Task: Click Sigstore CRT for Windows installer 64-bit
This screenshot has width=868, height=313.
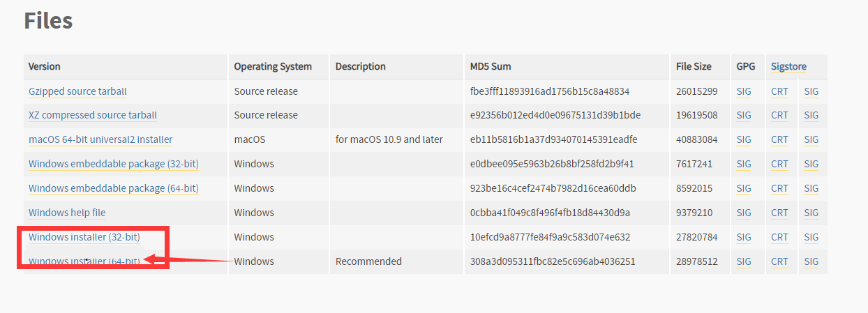Action: pyautogui.click(x=779, y=261)
